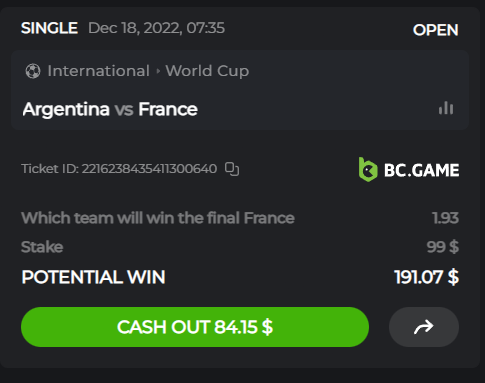Image resolution: width=485 pixels, height=383 pixels.
Task: Click the SINGLE bet type label
Action: click(x=49, y=28)
